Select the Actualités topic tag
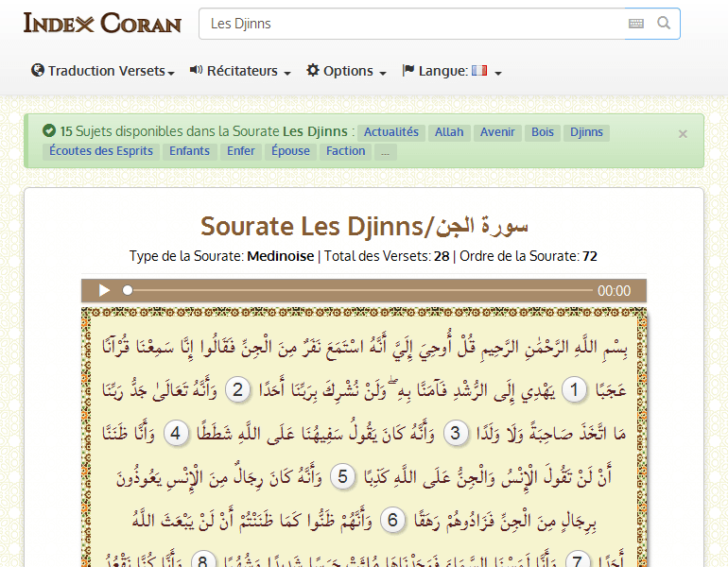 391,132
